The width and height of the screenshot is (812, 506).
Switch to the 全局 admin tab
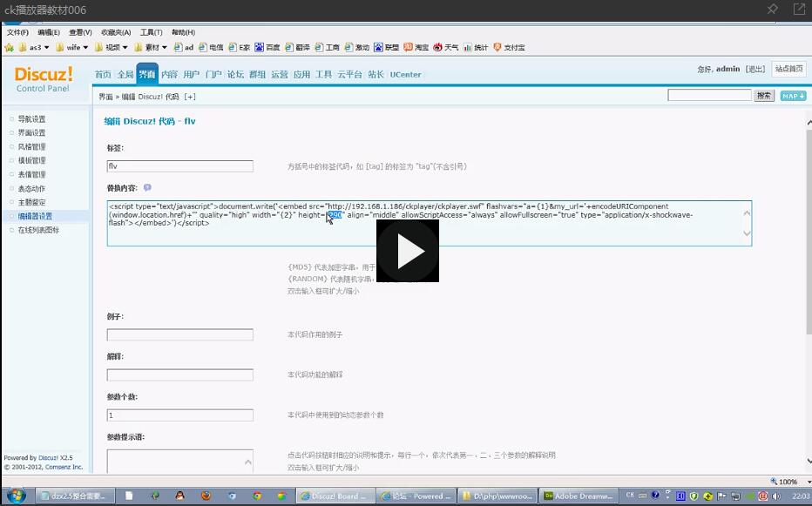pos(125,75)
